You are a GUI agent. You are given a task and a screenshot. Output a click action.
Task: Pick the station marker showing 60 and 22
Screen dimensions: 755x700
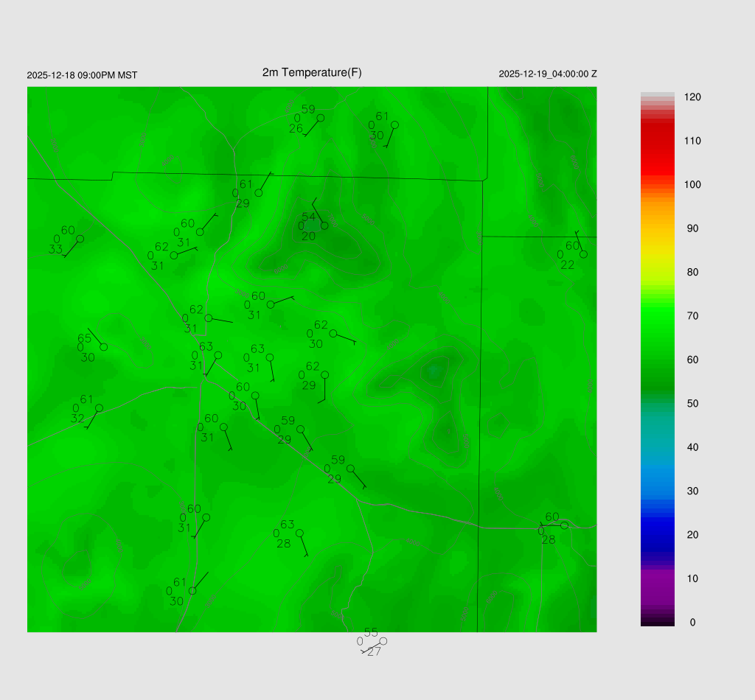[583, 254]
